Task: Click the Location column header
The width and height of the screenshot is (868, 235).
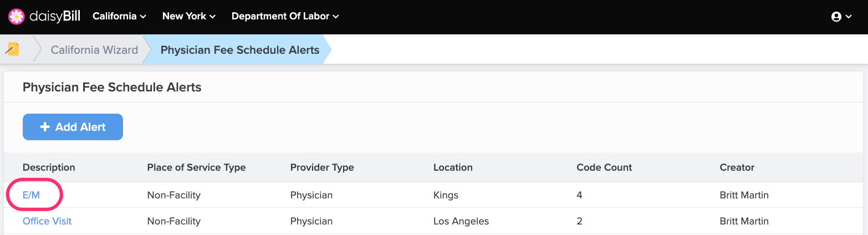Action: point(453,167)
